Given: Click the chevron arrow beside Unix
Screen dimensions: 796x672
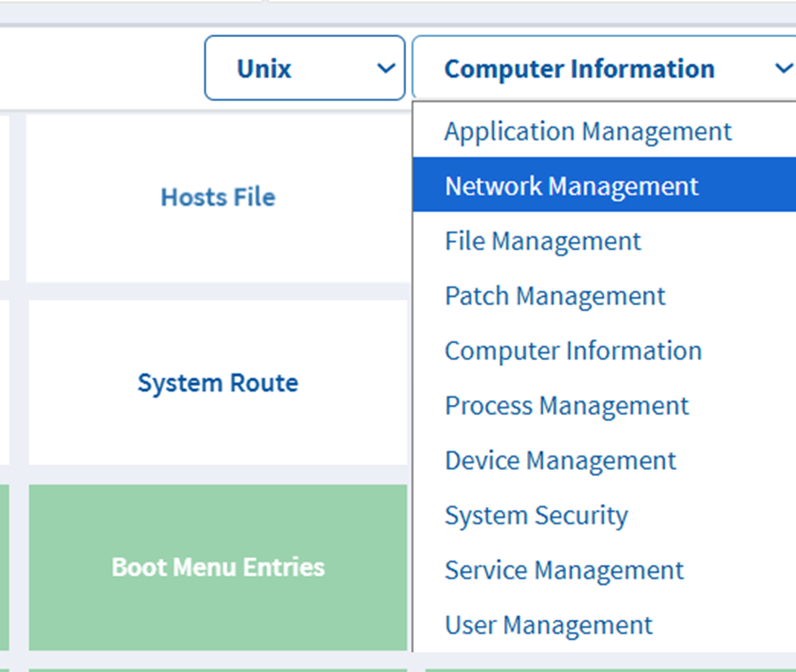Looking at the screenshot, I should [x=386, y=68].
